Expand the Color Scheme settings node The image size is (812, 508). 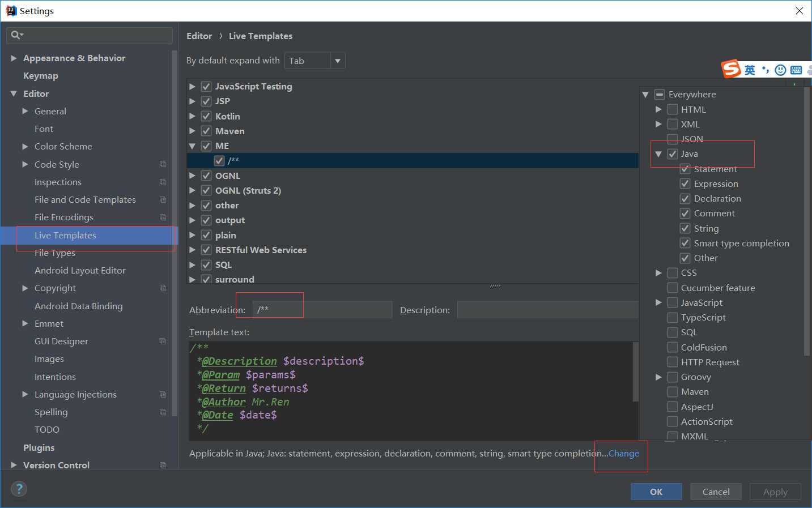click(x=25, y=147)
